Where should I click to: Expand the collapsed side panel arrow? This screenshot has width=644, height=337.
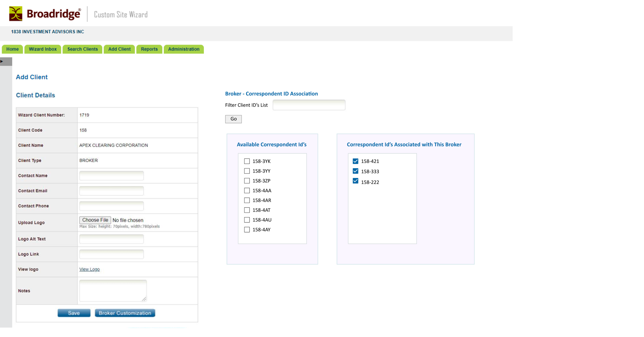2,62
